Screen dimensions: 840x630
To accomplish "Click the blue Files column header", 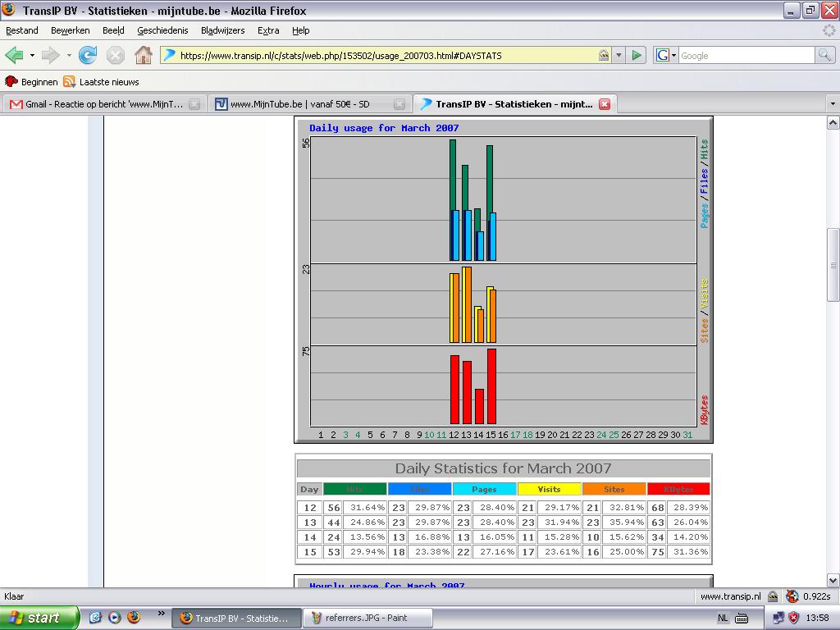I will coord(419,489).
